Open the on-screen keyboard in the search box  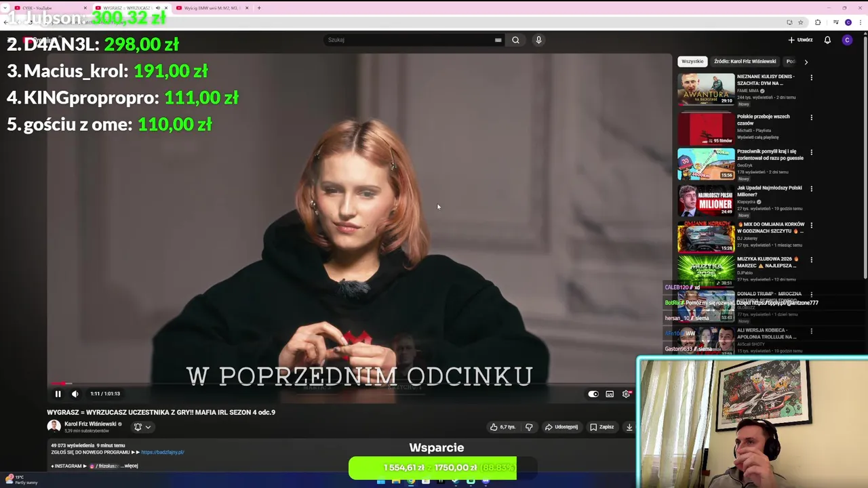(x=498, y=40)
